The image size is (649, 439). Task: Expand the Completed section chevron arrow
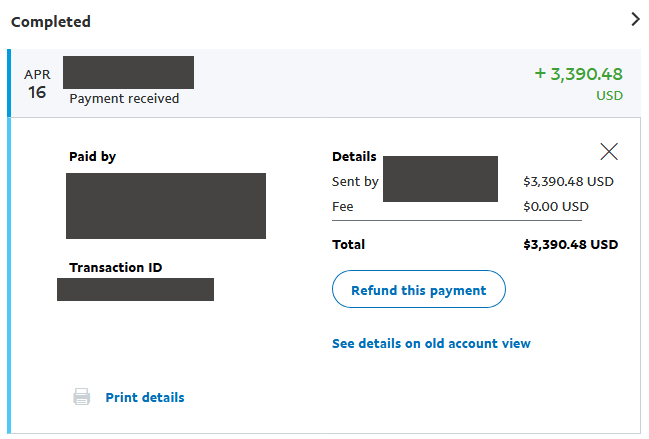click(x=635, y=19)
